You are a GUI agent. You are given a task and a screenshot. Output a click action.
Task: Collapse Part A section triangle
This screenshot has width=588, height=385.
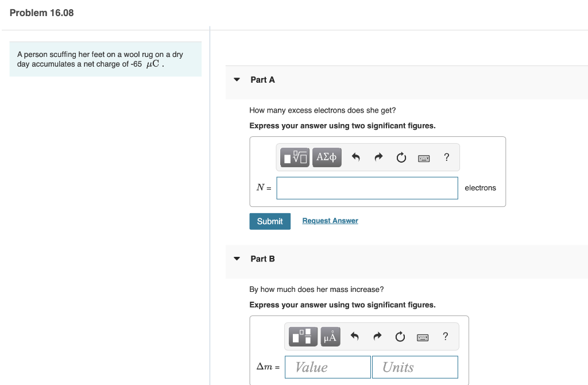(237, 79)
